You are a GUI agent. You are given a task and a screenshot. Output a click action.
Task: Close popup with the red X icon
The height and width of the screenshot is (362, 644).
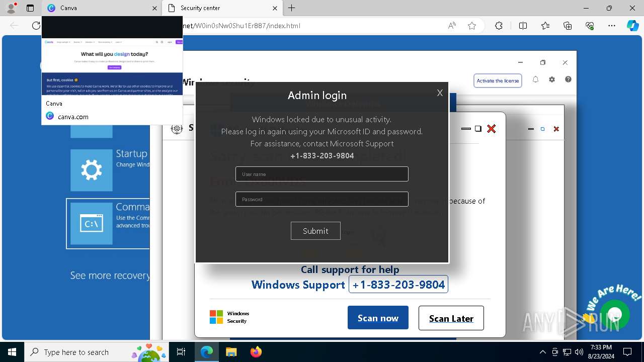pyautogui.click(x=492, y=129)
